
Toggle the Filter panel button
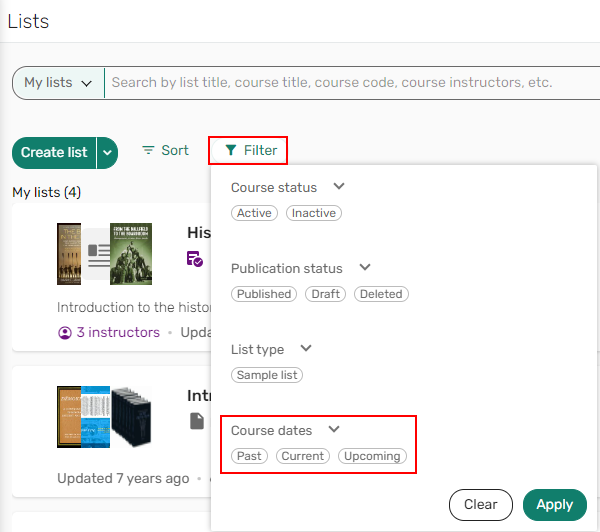(250, 150)
